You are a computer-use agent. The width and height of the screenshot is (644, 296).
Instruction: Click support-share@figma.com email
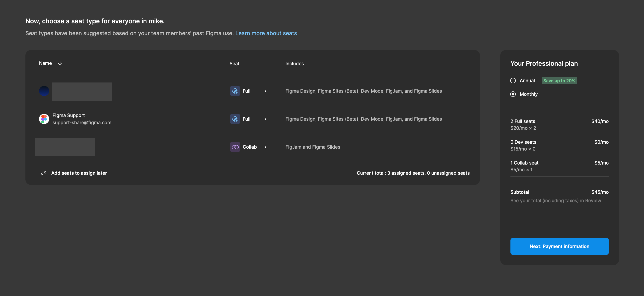82,123
